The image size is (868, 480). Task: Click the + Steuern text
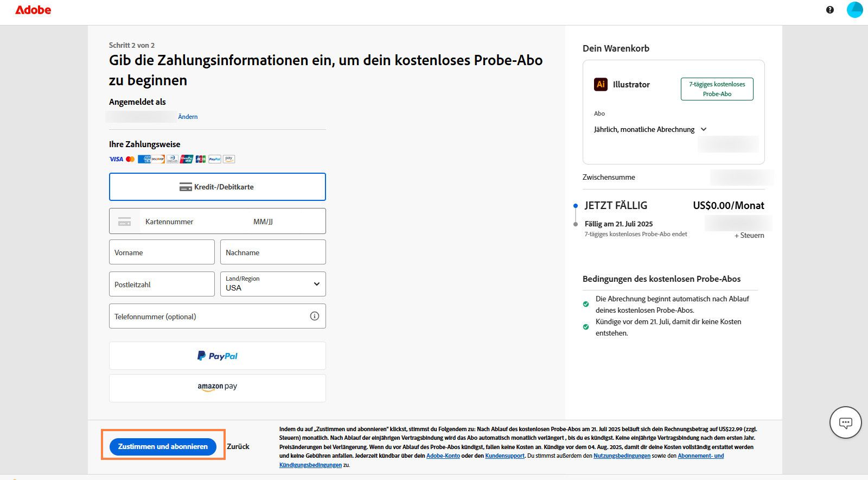[x=749, y=235]
